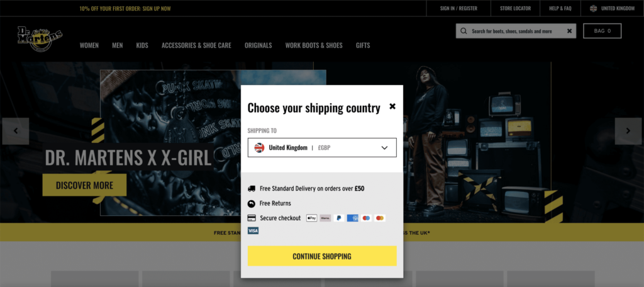Open the United Kingdom region selector in header
Viewport: 644px width, 287px height.
click(613, 8)
